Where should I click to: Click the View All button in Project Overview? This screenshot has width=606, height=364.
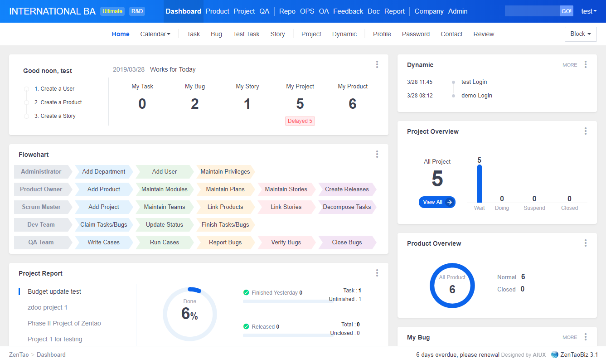click(436, 202)
